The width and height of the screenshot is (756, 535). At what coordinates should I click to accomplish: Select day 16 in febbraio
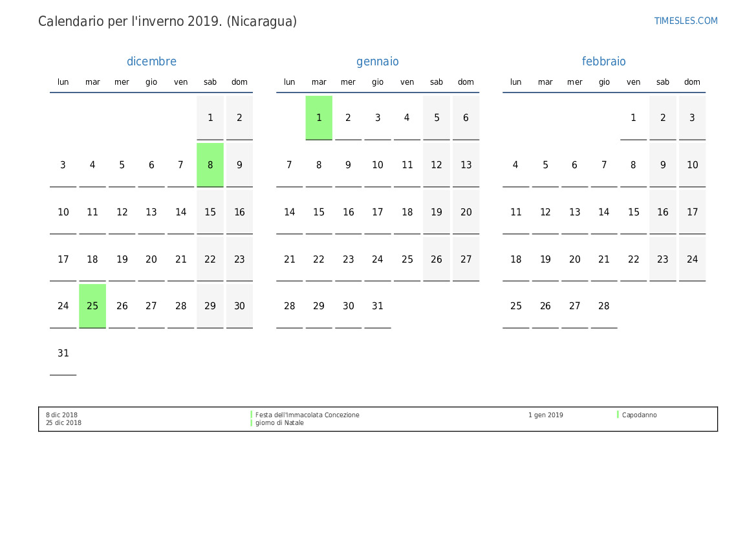(x=663, y=212)
